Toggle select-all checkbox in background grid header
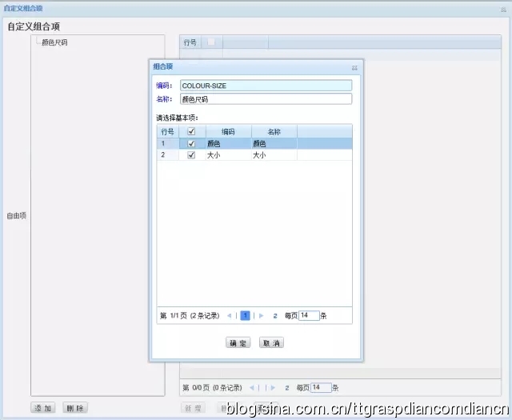The width and height of the screenshot is (512, 420). point(211,42)
